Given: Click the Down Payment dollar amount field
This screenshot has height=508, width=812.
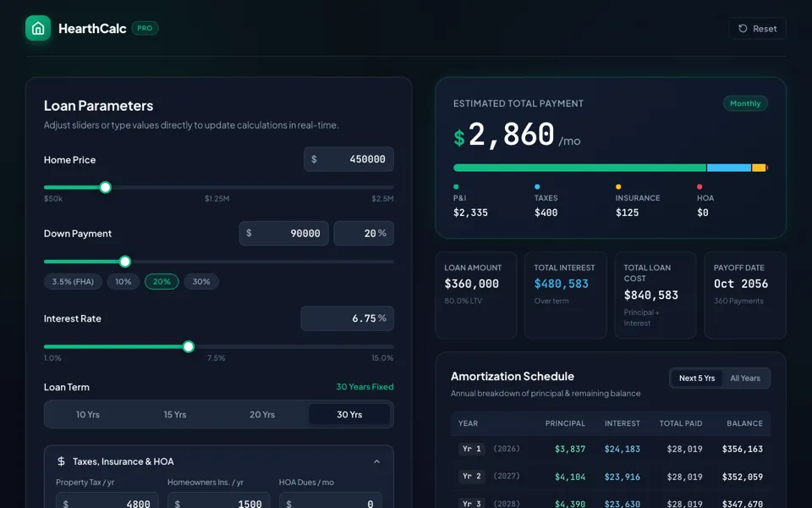Looking at the screenshot, I should pos(284,234).
